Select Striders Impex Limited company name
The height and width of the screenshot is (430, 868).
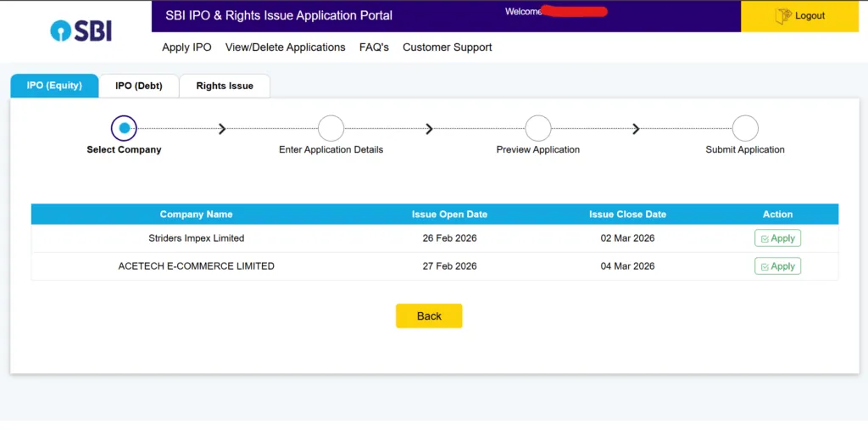point(197,238)
